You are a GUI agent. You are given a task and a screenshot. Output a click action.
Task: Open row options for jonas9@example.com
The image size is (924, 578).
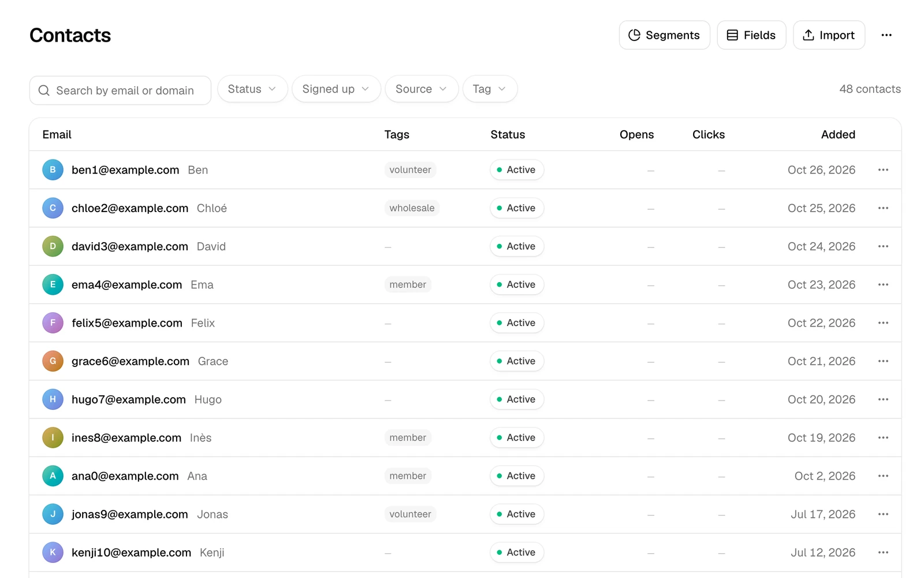[883, 514]
